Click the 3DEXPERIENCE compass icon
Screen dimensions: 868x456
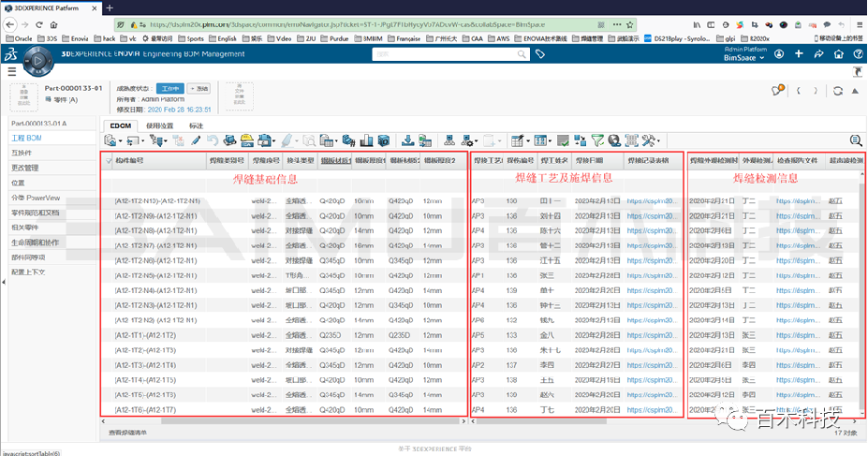(x=37, y=59)
